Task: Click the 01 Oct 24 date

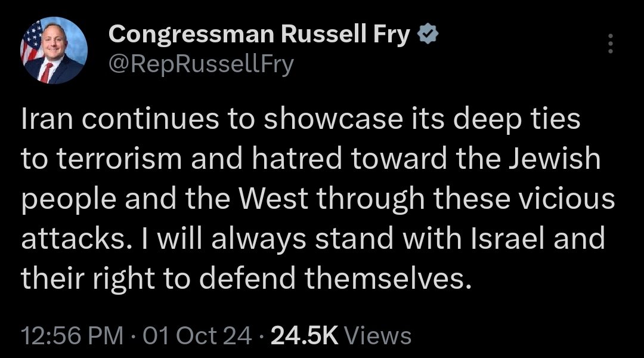Action: (202, 336)
